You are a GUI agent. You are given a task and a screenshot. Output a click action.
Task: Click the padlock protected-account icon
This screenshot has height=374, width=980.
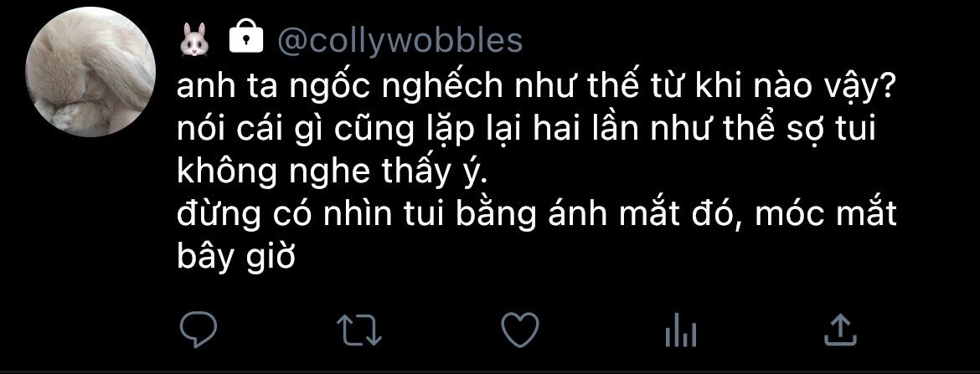(245, 38)
